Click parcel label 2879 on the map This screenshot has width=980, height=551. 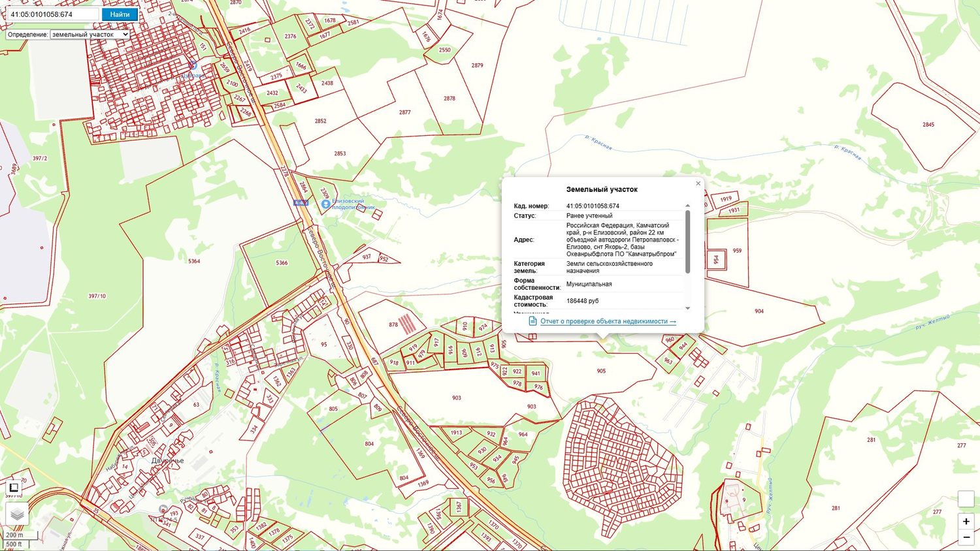478,65
